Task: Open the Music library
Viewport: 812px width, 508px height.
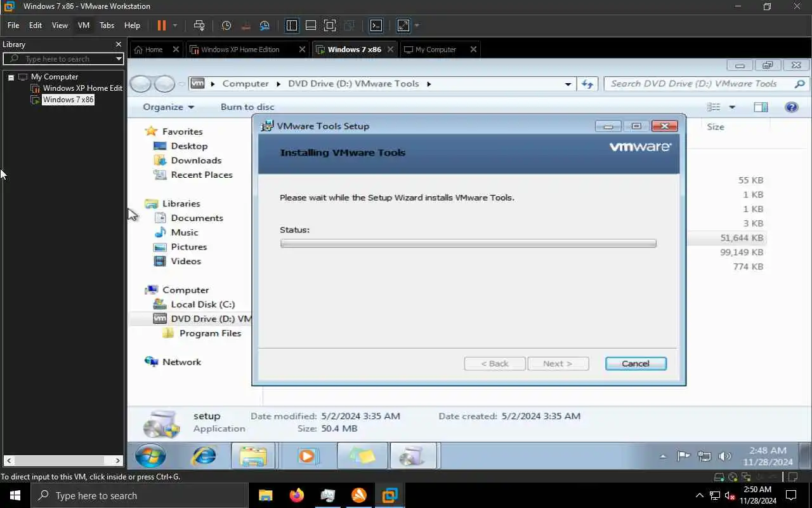Action: coord(185,232)
